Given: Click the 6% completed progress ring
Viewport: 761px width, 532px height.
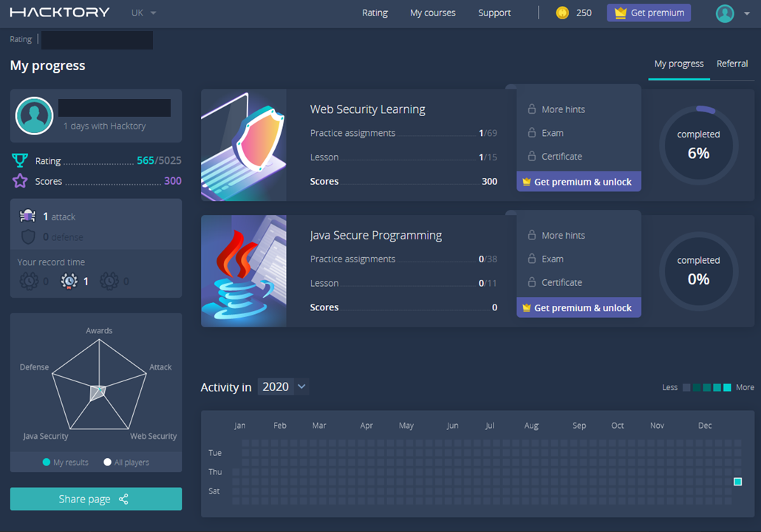Looking at the screenshot, I should tap(698, 145).
